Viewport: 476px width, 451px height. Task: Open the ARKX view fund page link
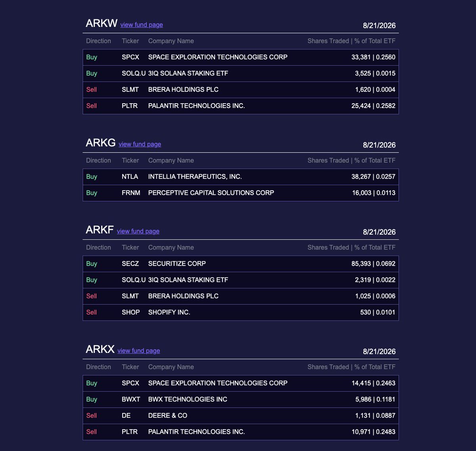click(139, 351)
